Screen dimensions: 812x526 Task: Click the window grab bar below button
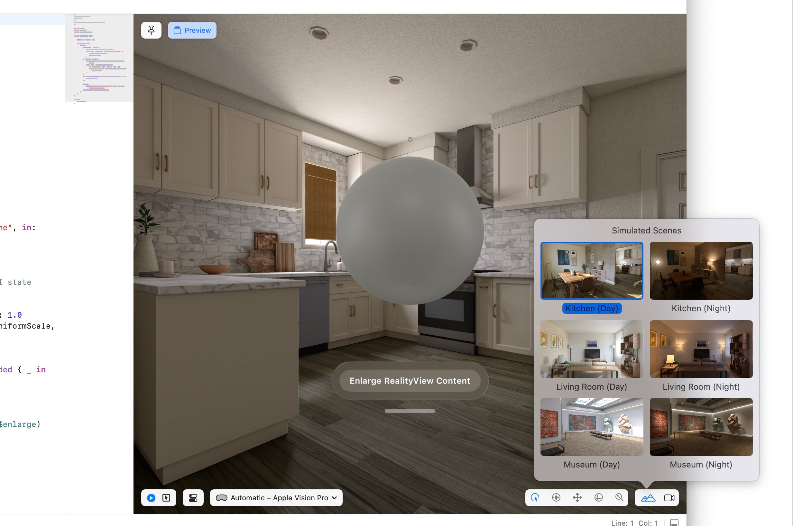[410, 411]
